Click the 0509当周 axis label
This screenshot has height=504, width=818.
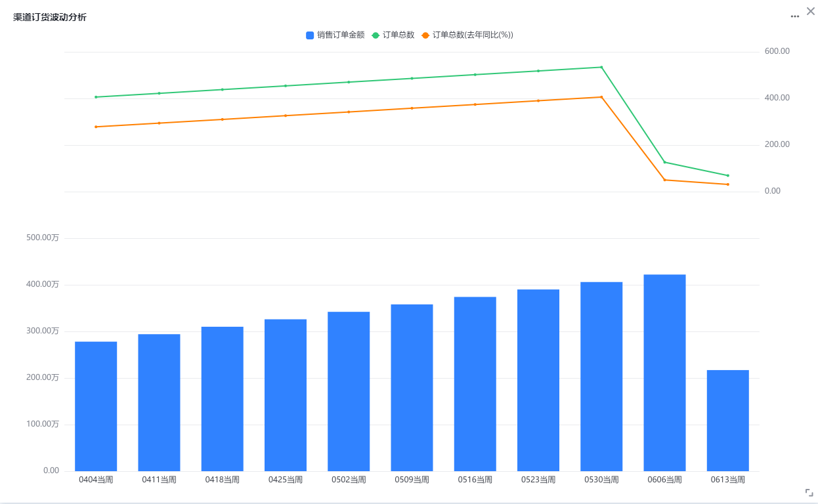pos(412,480)
